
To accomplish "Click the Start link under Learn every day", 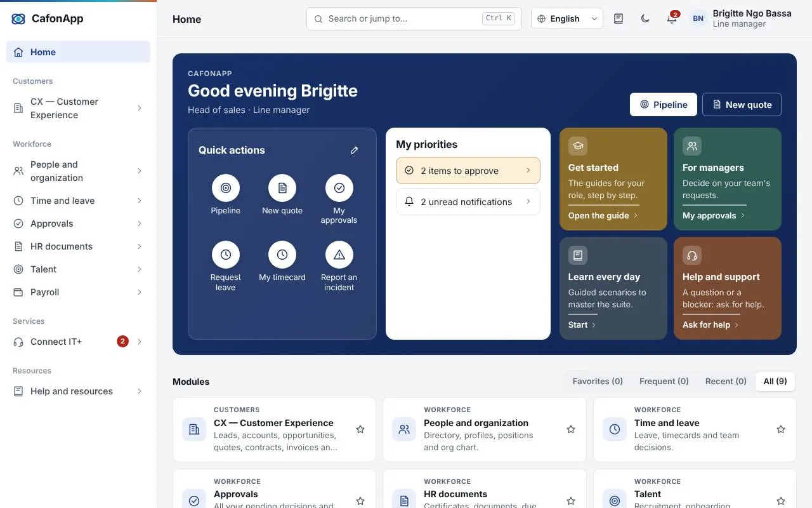I will [582, 325].
